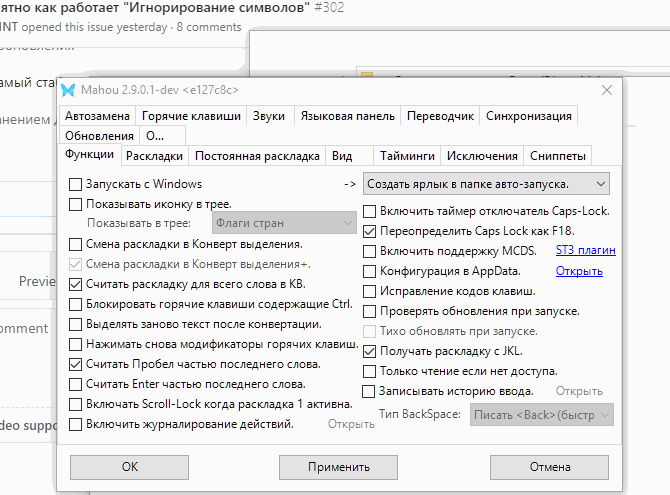Image resolution: width=670 pixels, height=495 pixels.
Task: Toggle Только чтение если нет доступа
Action: (369, 371)
